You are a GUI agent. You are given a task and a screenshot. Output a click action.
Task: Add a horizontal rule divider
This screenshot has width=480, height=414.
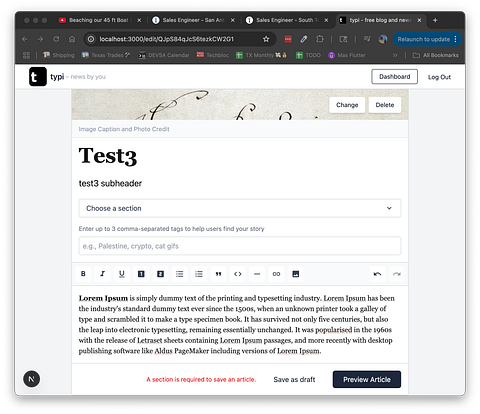tap(257, 274)
